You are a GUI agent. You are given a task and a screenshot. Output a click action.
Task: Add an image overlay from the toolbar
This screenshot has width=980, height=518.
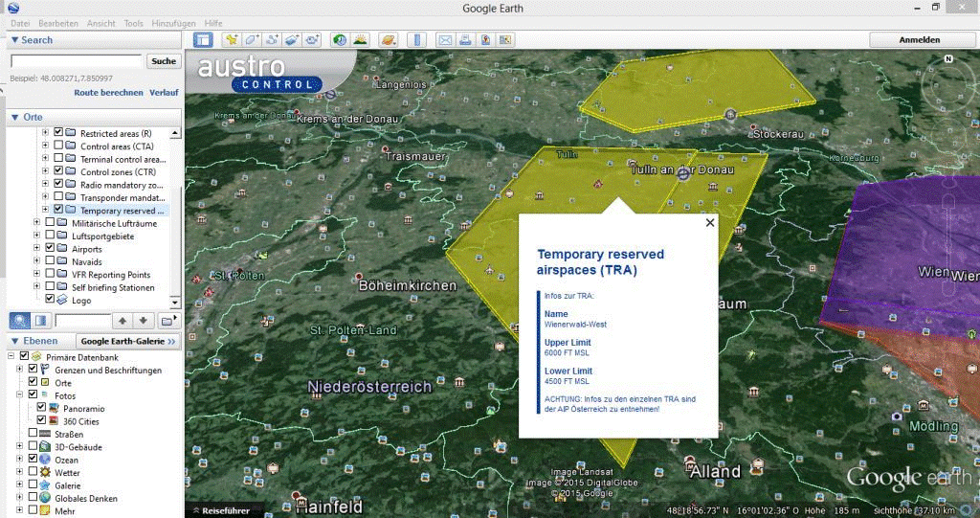point(292,40)
